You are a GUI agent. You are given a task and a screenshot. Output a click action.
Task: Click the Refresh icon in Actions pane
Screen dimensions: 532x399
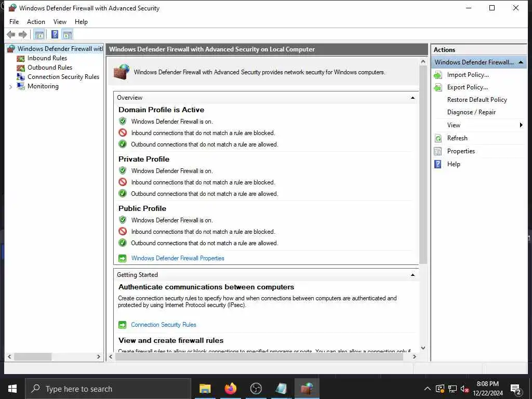click(x=438, y=138)
